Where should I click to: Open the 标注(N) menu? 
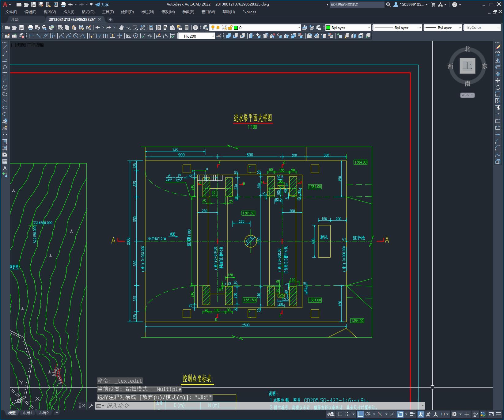coord(147,12)
